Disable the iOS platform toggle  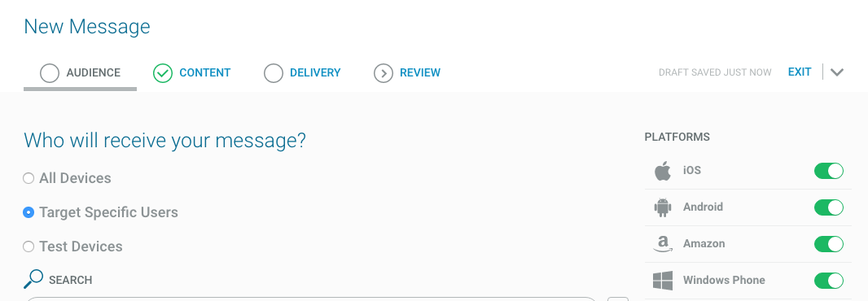click(x=829, y=170)
